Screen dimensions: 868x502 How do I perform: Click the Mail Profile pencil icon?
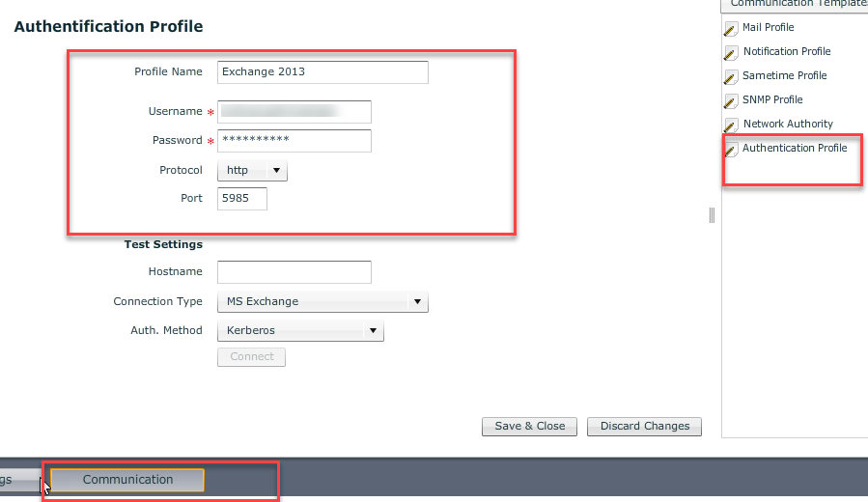731,29
